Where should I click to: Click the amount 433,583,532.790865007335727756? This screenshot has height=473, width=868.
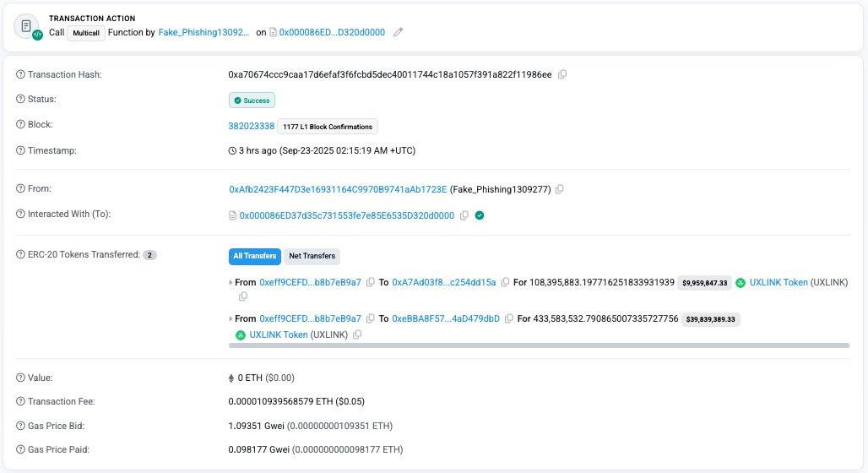pyautogui.click(x=605, y=319)
